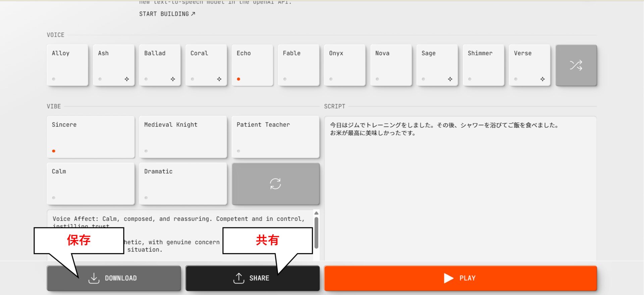The height and width of the screenshot is (295, 644).
Task: Select the Verse voice card
Action: click(530, 65)
